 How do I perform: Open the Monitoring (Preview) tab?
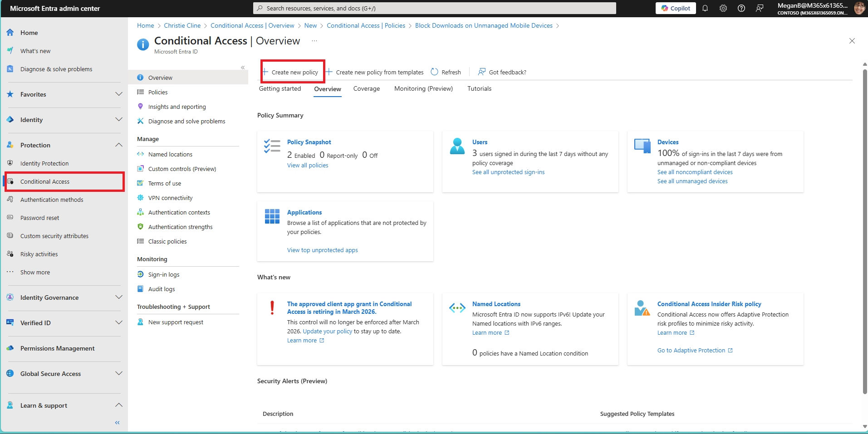pos(423,89)
